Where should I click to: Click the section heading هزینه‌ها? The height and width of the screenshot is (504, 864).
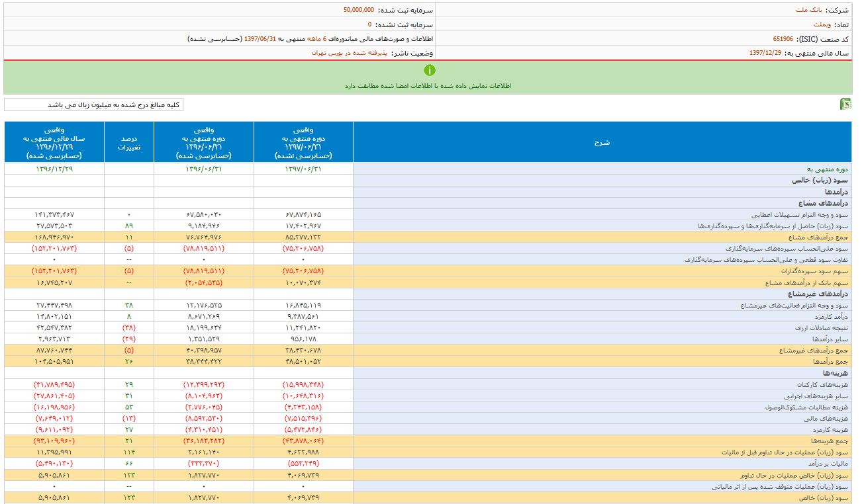[836, 373]
